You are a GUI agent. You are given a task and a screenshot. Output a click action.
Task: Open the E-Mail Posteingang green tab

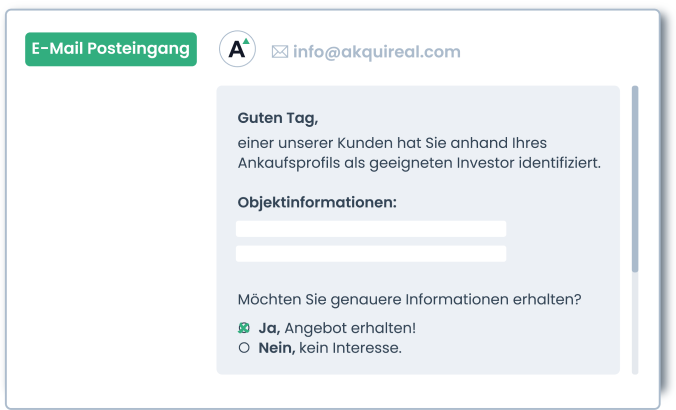[x=111, y=49]
